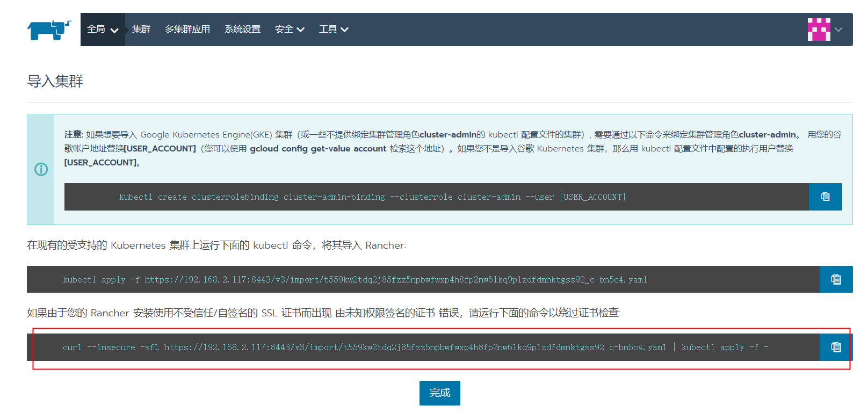Copy the kubectl apply import command
The width and height of the screenshot is (868, 420).
pos(836,279)
